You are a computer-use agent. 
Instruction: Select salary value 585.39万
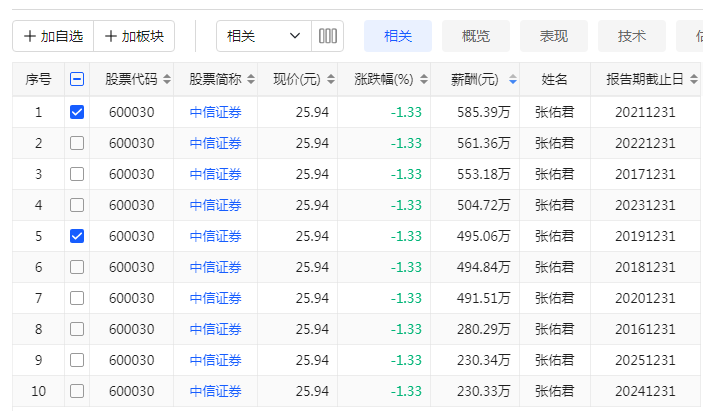click(x=484, y=112)
